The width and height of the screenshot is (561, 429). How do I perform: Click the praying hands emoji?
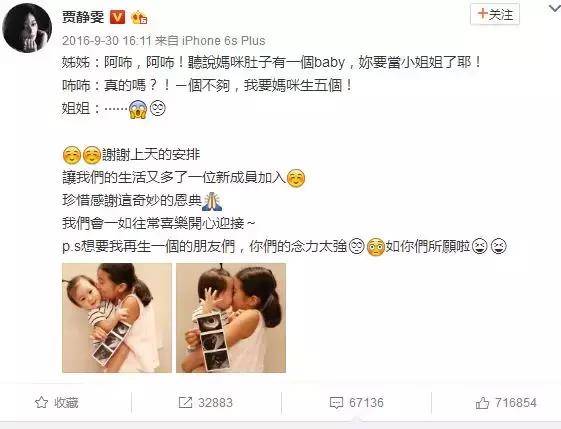point(212,201)
